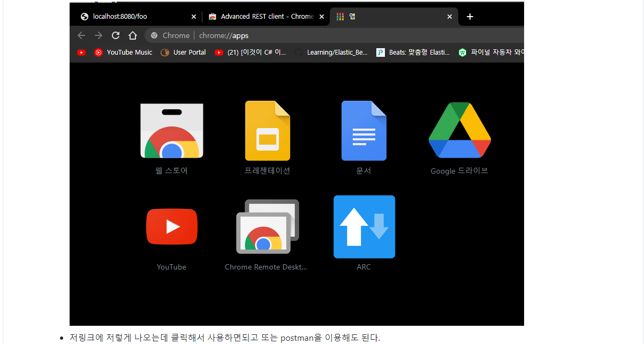Open the Web Store app icon
This screenshot has width=644, height=344.
point(172,131)
